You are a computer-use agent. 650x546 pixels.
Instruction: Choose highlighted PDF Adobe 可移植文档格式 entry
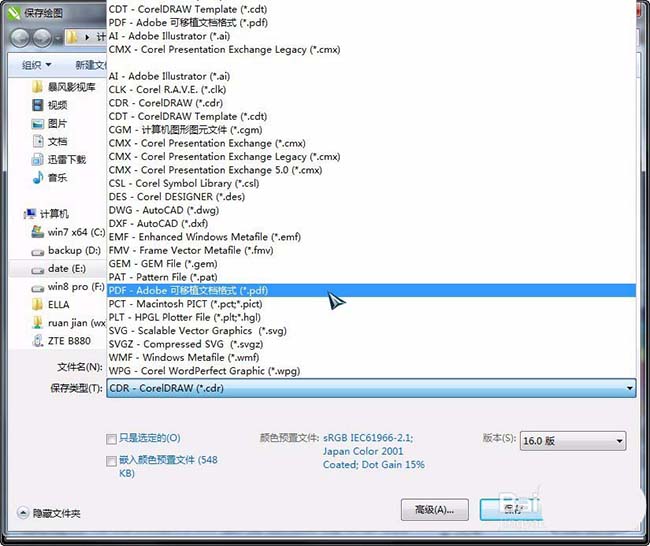pos(371,290)
